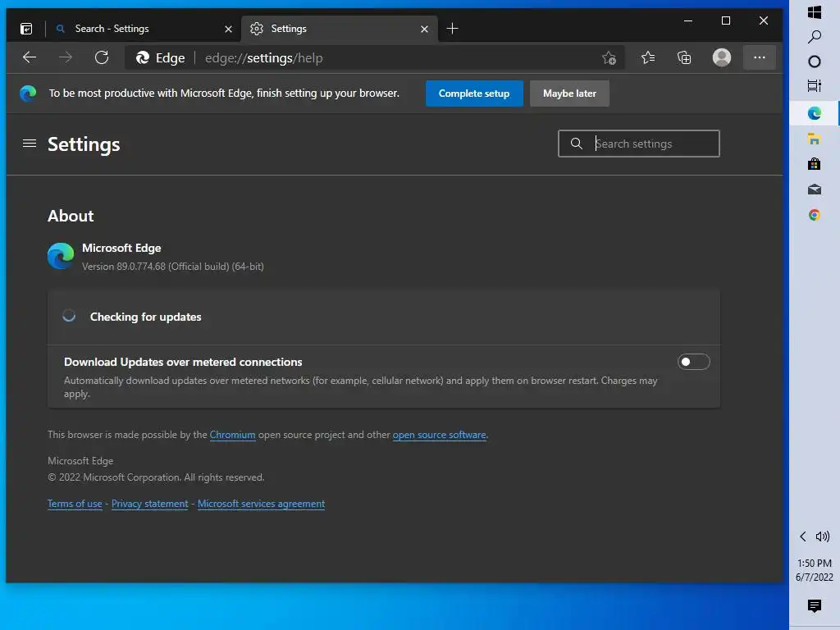Open Cortana circle on taskbar
Screen dimensions: 840x630
tap(815, 62)
